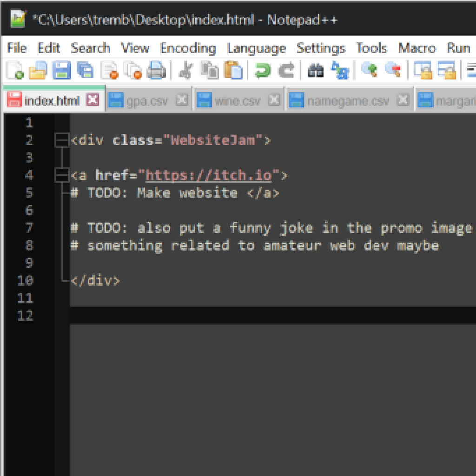Collapse the anchor tag fold on line 4
The height and width of the screenshot is (476, 476).
(62, 175)
